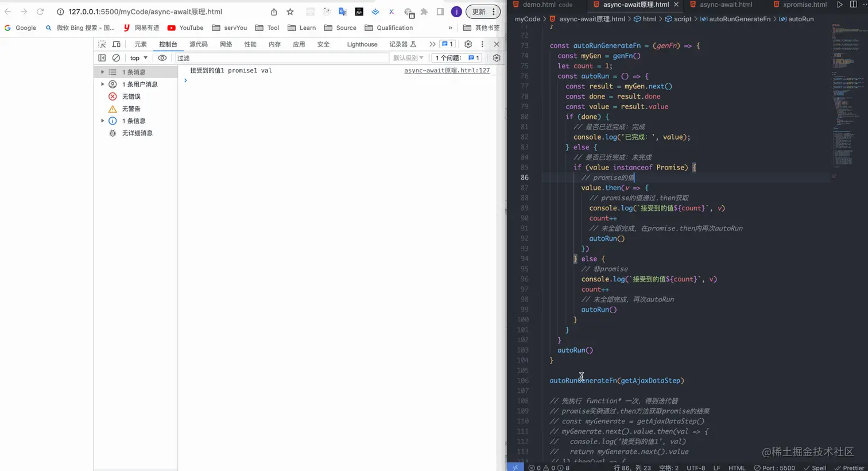Switch to the 网络 Network tab

point(226,44)
